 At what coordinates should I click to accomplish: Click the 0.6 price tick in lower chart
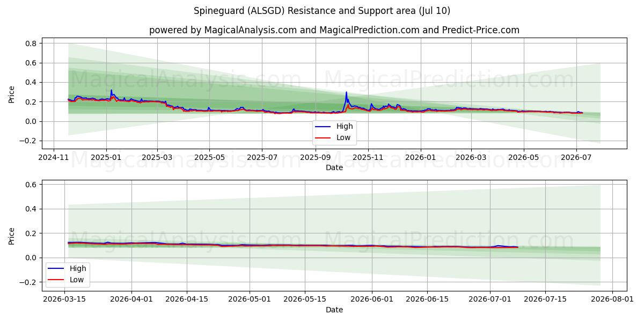[x=31, y=185]
